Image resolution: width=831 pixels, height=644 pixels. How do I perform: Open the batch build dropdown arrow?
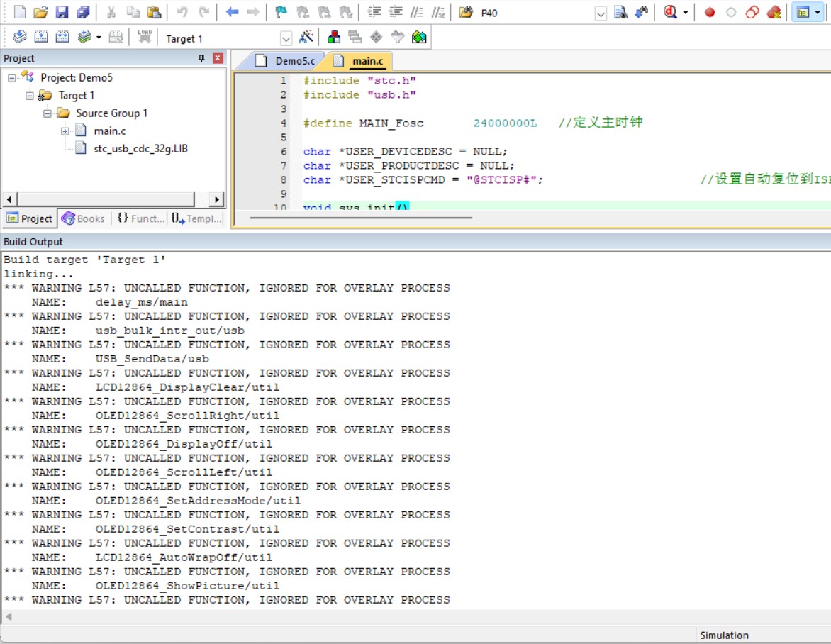coord(99,38)
